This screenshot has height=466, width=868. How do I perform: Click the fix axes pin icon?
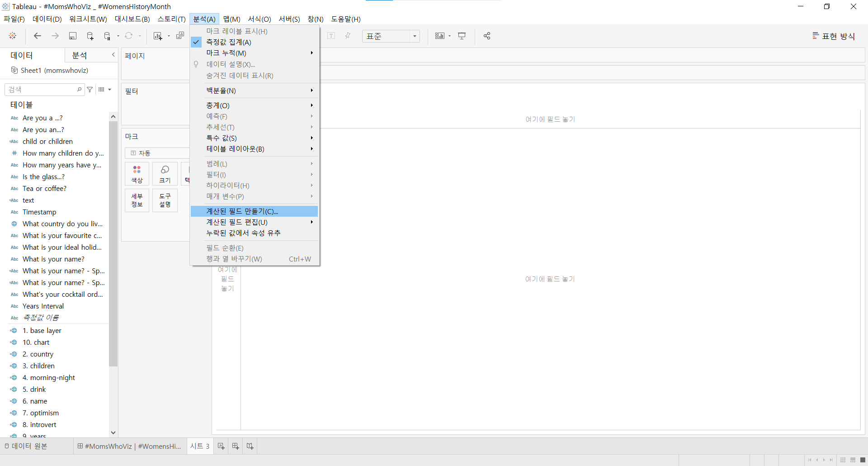point(348,36)
